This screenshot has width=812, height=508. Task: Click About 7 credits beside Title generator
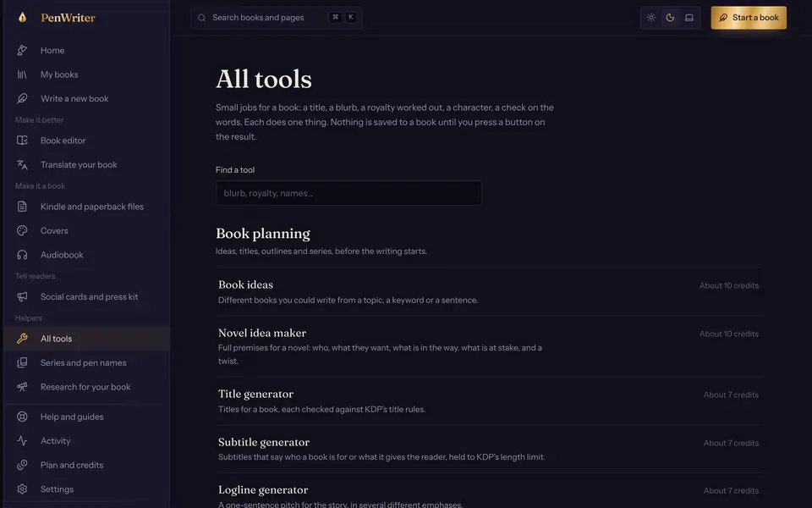(731, 395)
